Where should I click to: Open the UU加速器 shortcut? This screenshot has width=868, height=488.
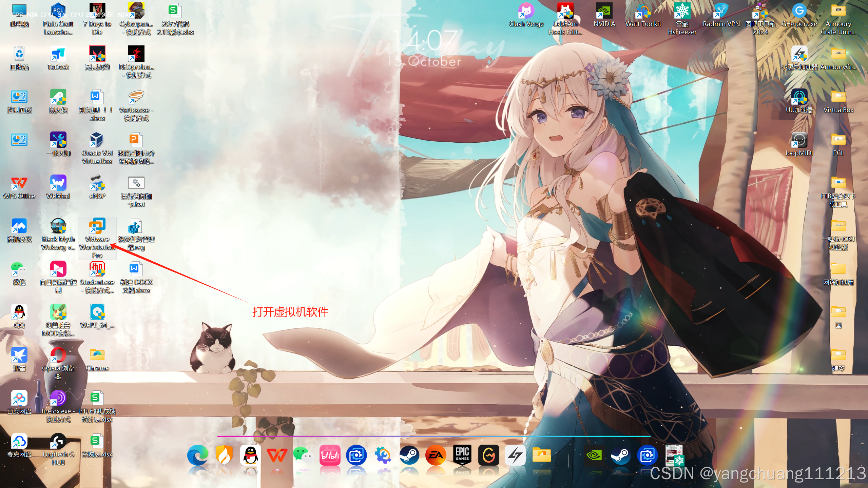(x=799, y=101)
